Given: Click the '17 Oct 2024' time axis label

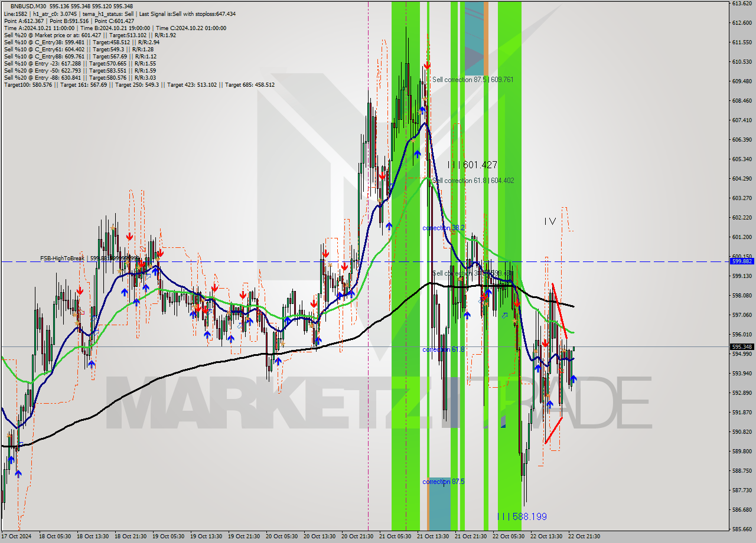Looking at the screenshot, I should (15, 537).
